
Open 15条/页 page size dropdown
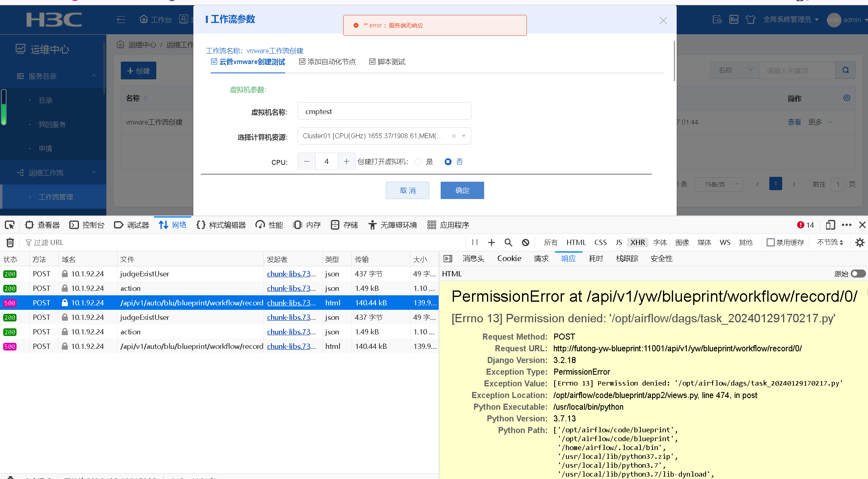pyautogui.click(x=719, y=184)
